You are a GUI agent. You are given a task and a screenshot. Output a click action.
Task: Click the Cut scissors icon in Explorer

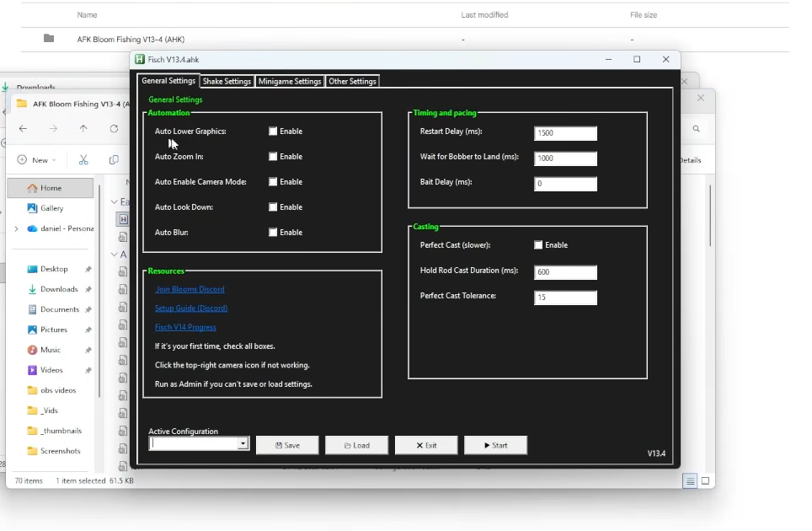point(83,160)
